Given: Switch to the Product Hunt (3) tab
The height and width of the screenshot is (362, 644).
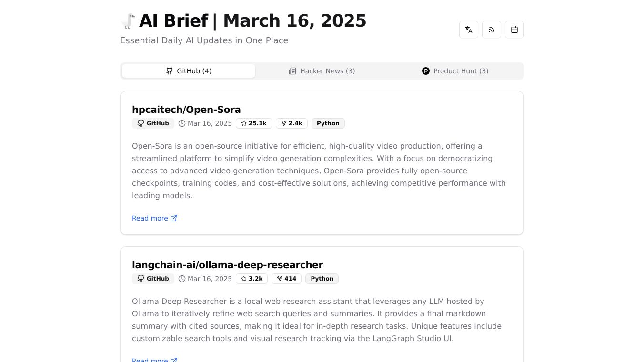Looking at the screenshot, I should (x=455, y=71).
